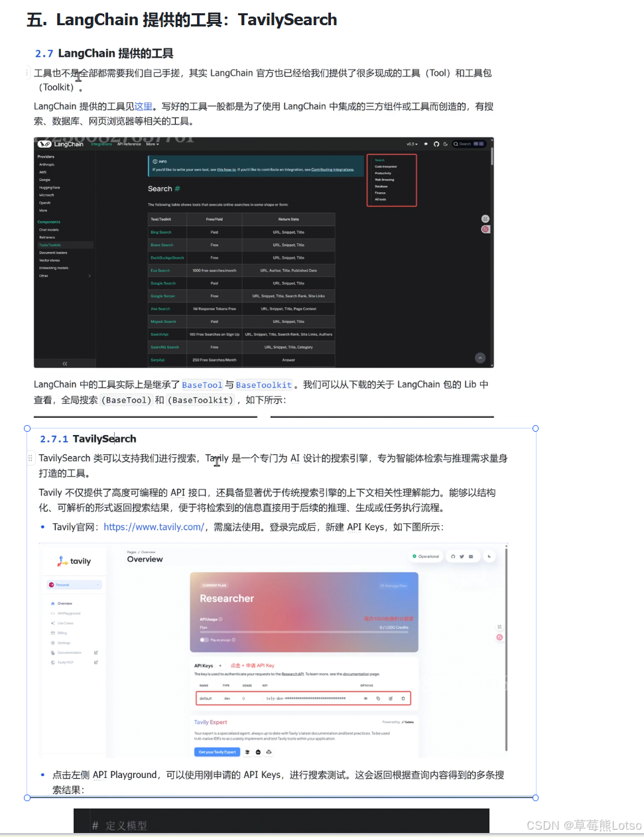This screenshot has height=837, width=644.
Task: Open the DuckDuckgoSearch link in table
Action: [x=167, y=258]
